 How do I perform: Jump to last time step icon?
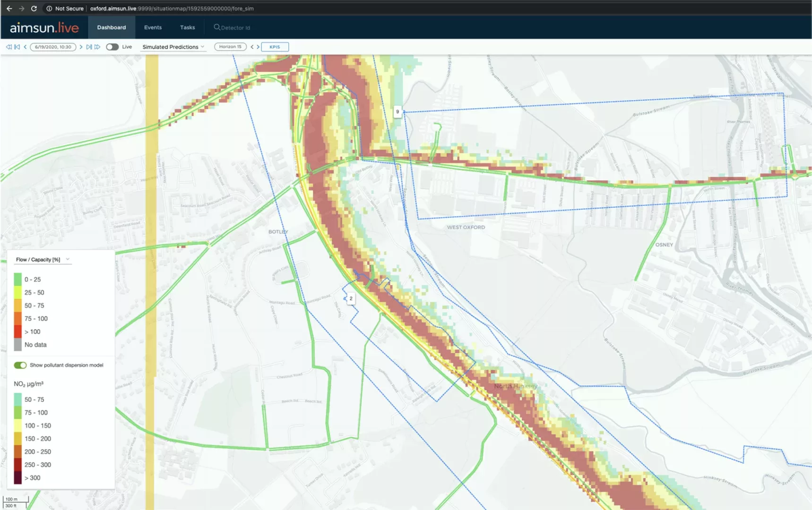[89, 47]
